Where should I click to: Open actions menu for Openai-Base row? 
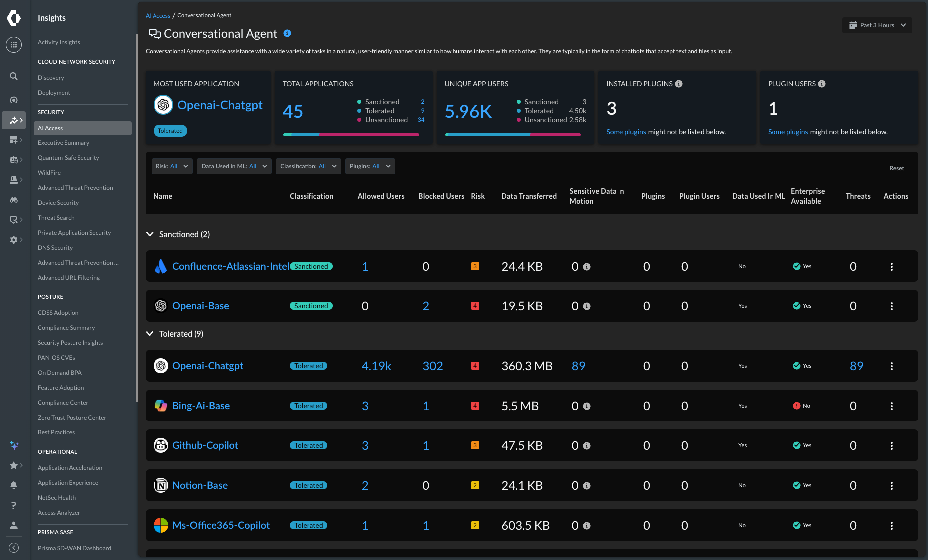pyautogui.click(x=892, y=306)
